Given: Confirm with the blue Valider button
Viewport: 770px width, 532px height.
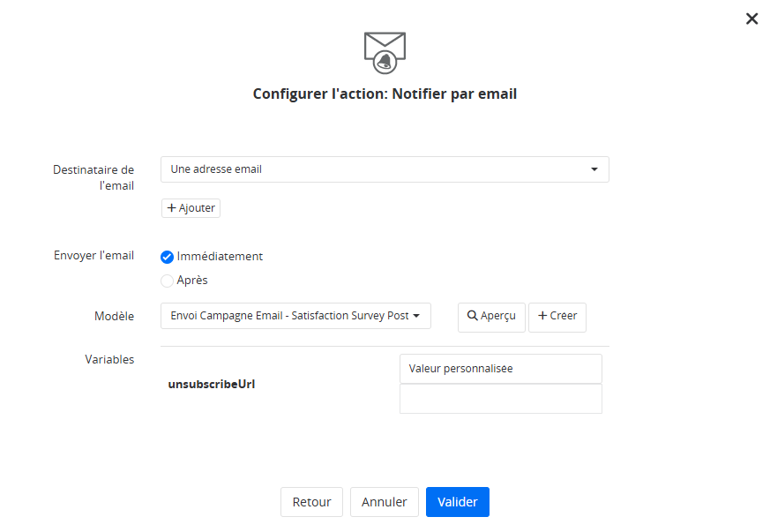Looking at the screenshot, I should (x=457, y=502).
